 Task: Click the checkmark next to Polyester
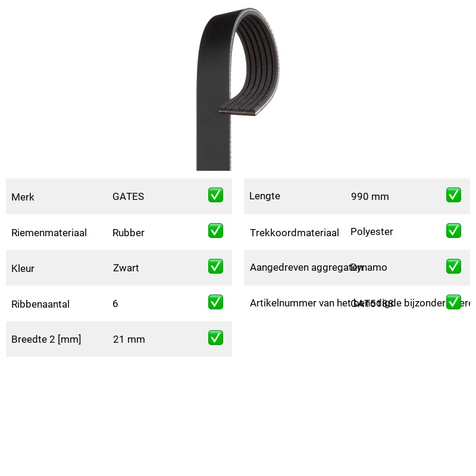(453, 231)
